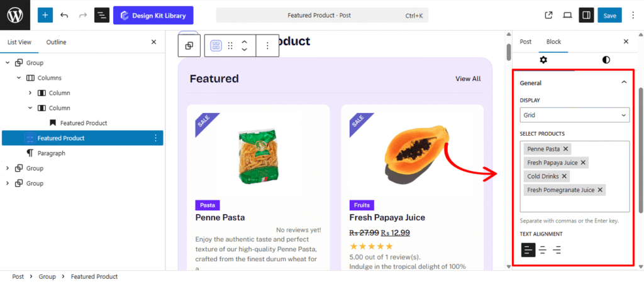Viewport: 644px width, 282px height.
Task: Open the Display dropdown set to Grid
Action: click(x=574, y=115)
